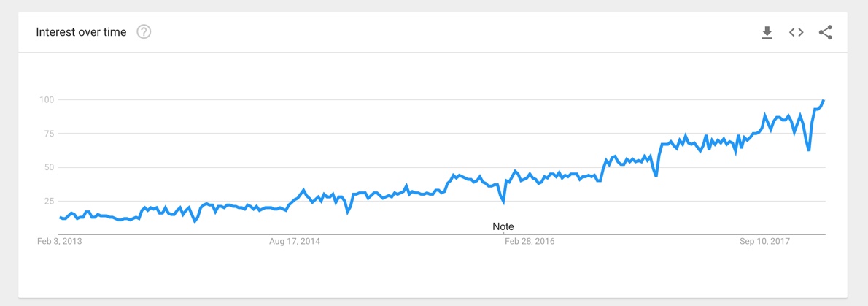
Task: Click the share icon
Action: click(826, 32)
